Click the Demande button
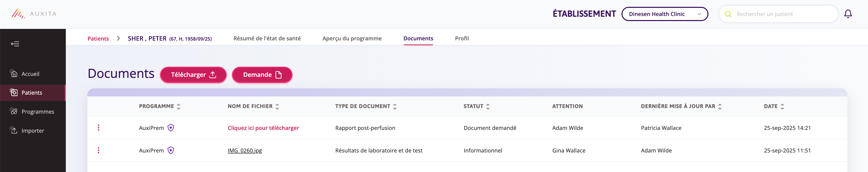 click(262, 75)
